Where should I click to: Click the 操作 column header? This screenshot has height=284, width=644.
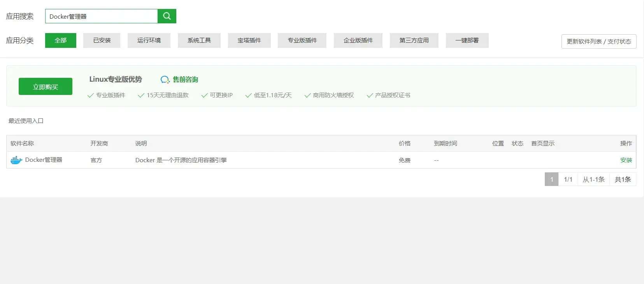(x=626, y=144)
